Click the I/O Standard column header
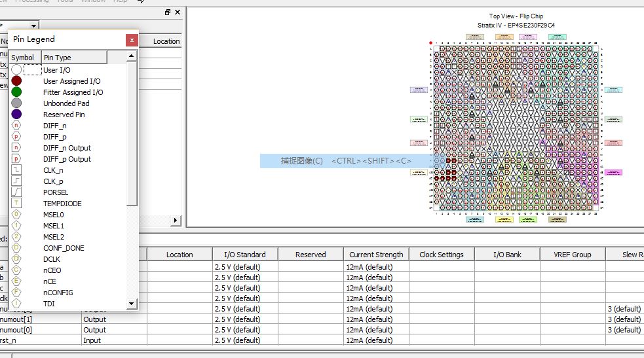The height and width of the screenshot is (358, 644). (x=244, y=255)
